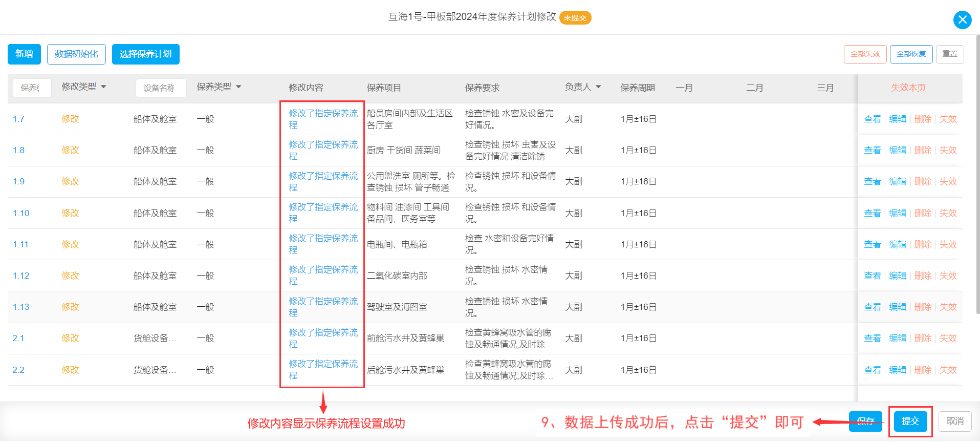Click 删除 in row 1.9
The image size is (980, 443).
(923, 181)
